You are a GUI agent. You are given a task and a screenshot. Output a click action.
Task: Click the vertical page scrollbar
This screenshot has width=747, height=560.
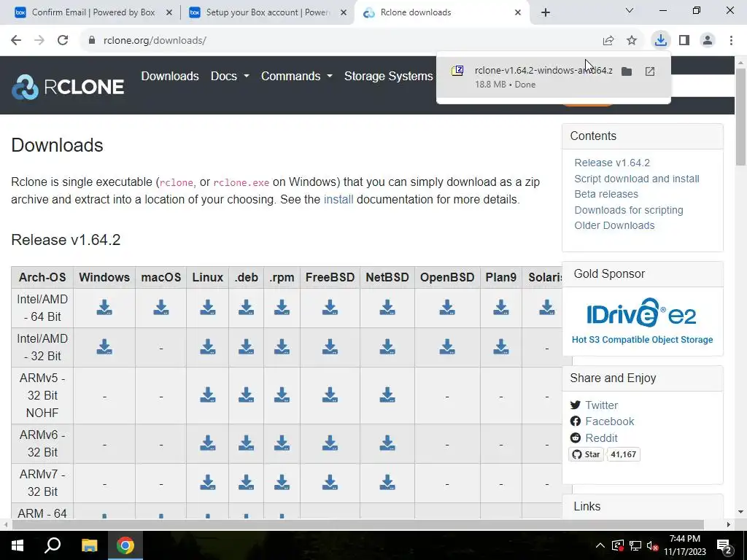pyautogui.click(x=740, y=117)
